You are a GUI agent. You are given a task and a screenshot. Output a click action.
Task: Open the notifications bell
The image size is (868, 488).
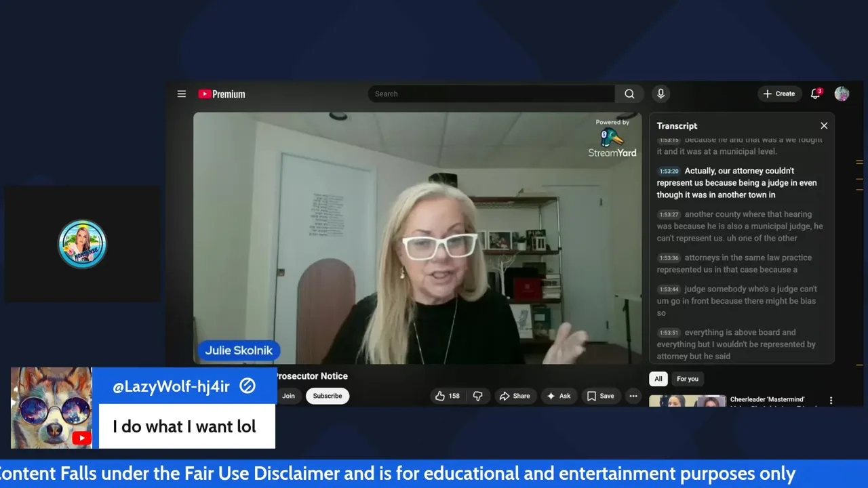coord(816,94)
